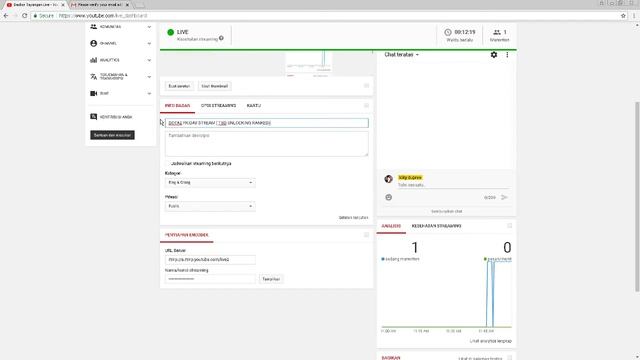Select the Analisis tab
This screenshot has width=640, height=360.
[x=391, y=226]
